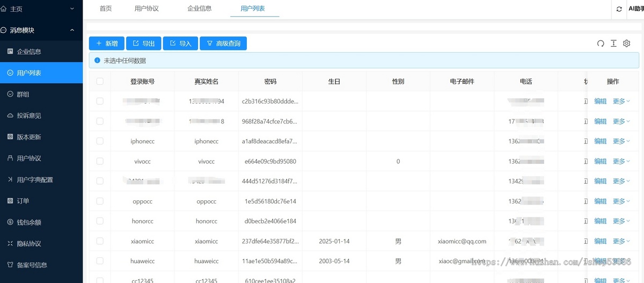Image resolution: width=644 pixels, height=283 pixels.
Task: Go to 订单 in the sidebar
Action: 41,201
